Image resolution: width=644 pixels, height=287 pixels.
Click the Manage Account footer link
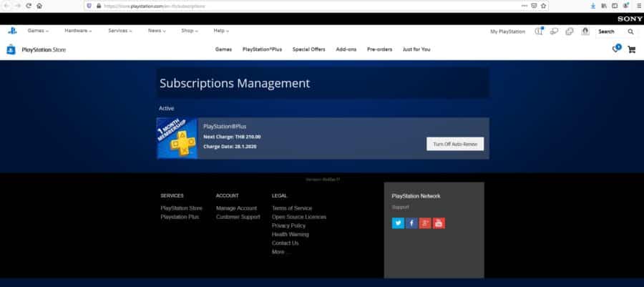tap(236, 208)
